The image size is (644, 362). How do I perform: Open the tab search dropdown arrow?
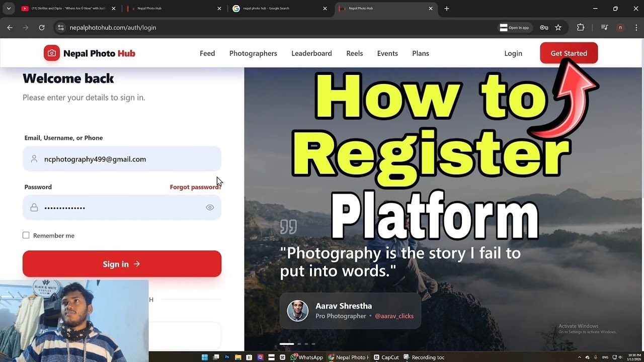(9, 9)
